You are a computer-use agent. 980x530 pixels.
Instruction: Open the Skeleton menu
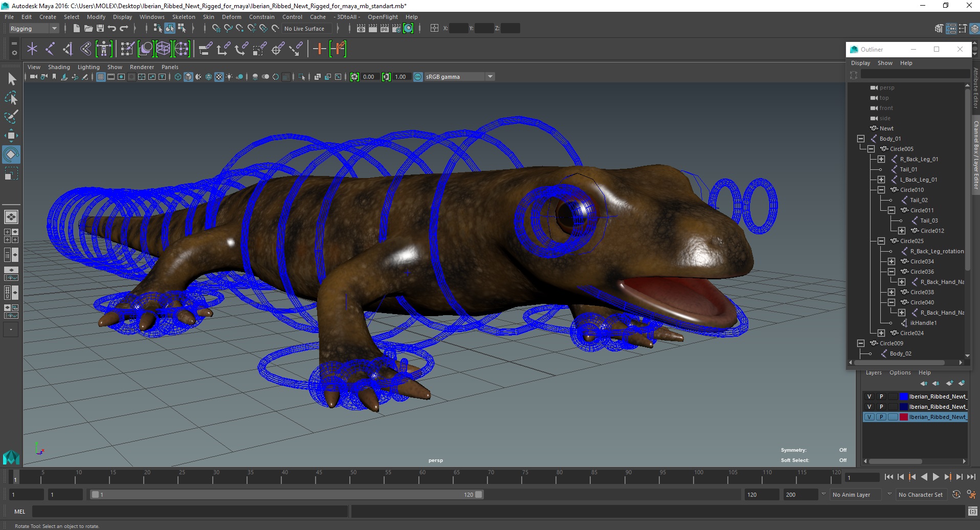pyautogui.click(x=183, y=17)
